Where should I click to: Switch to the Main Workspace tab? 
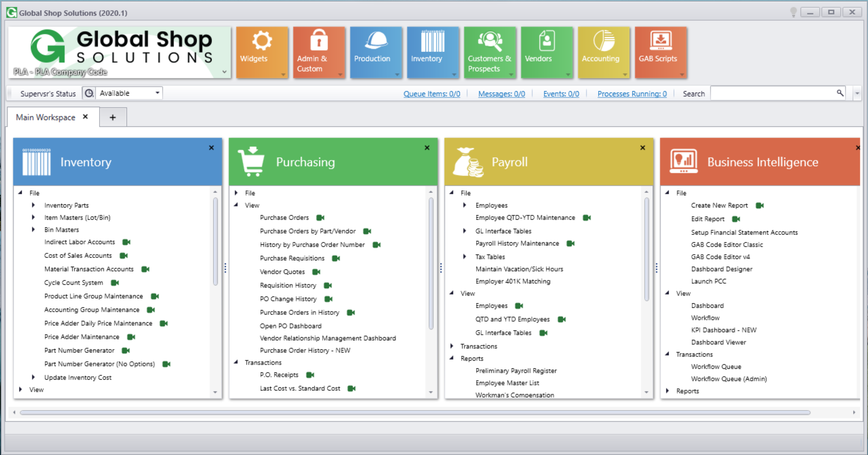click(45, 117)
